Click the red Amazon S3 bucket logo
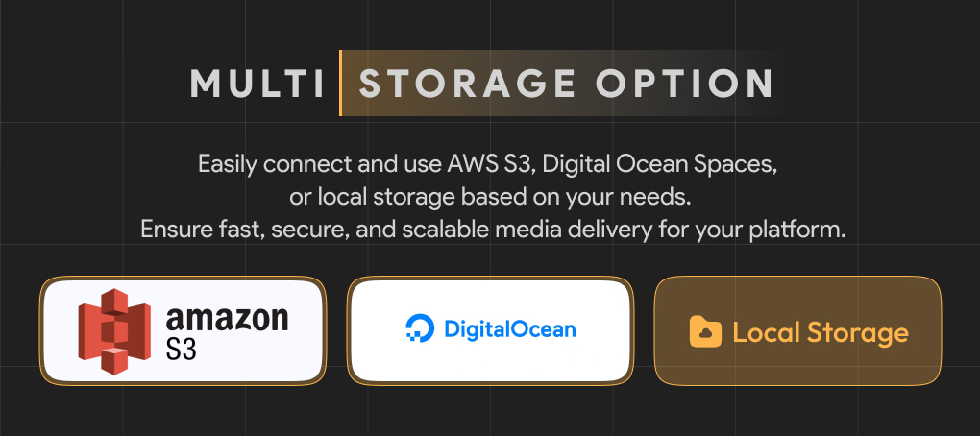The height and width of the screenshot is (436, 980). (x=115, y=331)
